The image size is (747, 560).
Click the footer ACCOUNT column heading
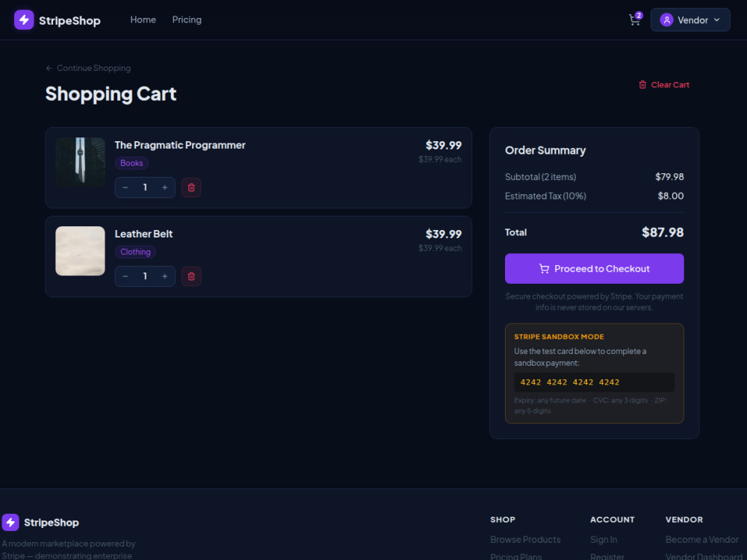[x=613, y=520]
